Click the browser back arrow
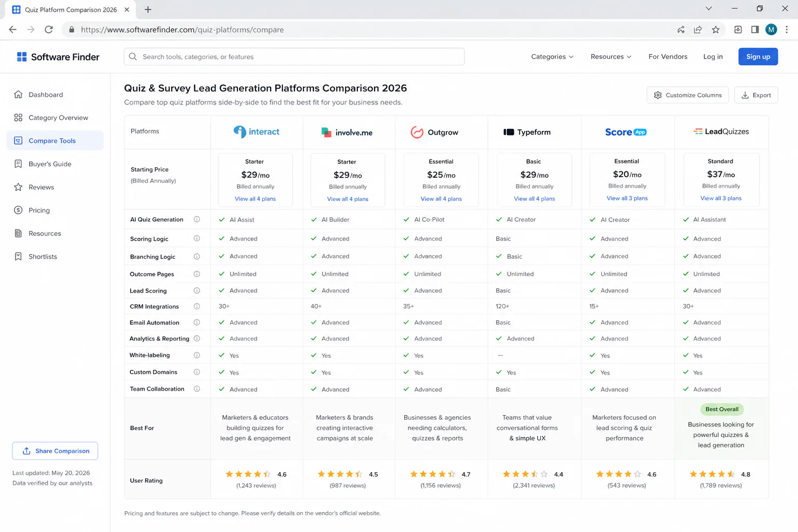This screenshot has width=798, height=532. point(13,30)
